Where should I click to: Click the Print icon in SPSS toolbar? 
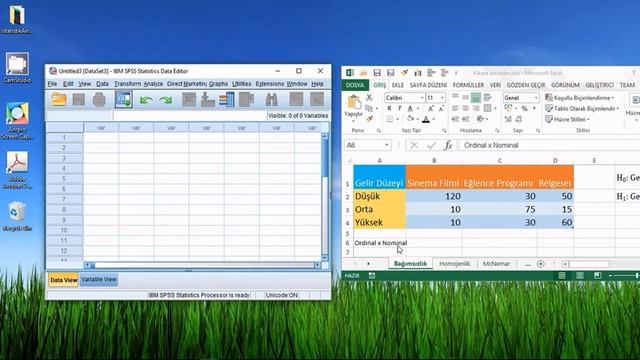click(x=99, y=99)
